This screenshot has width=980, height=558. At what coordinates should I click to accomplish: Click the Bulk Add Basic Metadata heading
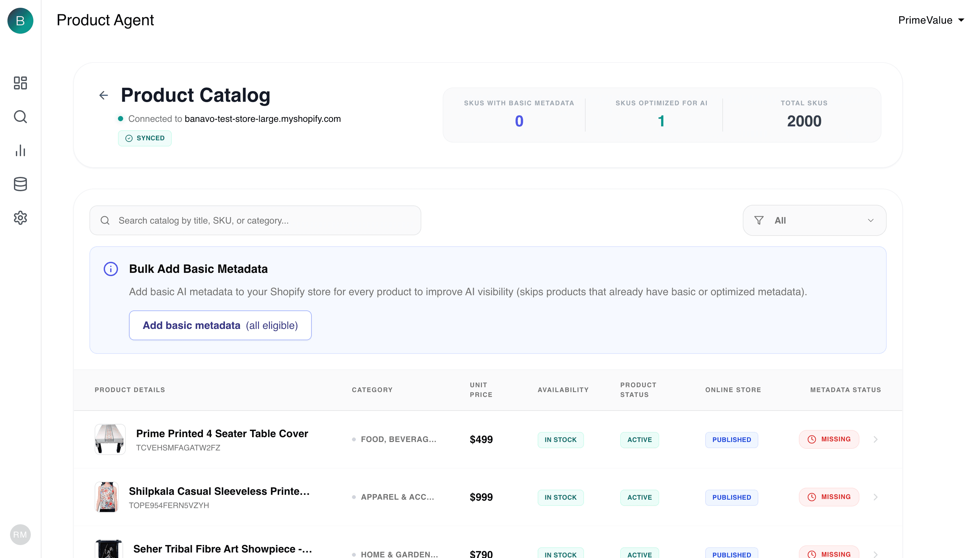pyautogui.click(x=198, y=269)
